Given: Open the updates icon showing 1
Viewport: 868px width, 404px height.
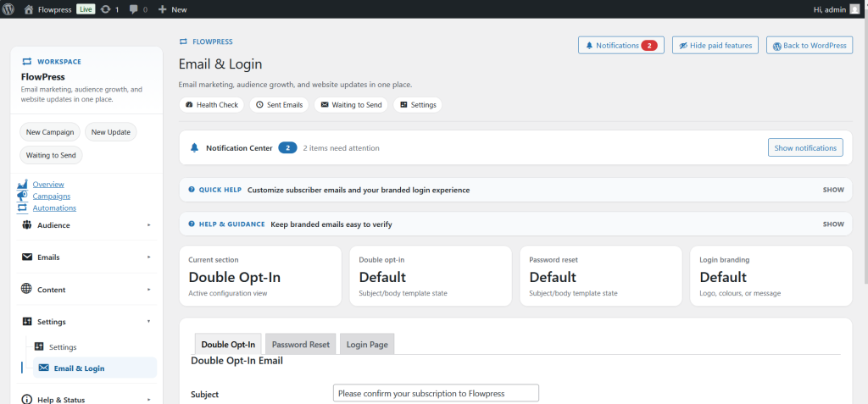Looking at the screenshot, I should coord(109,9).
